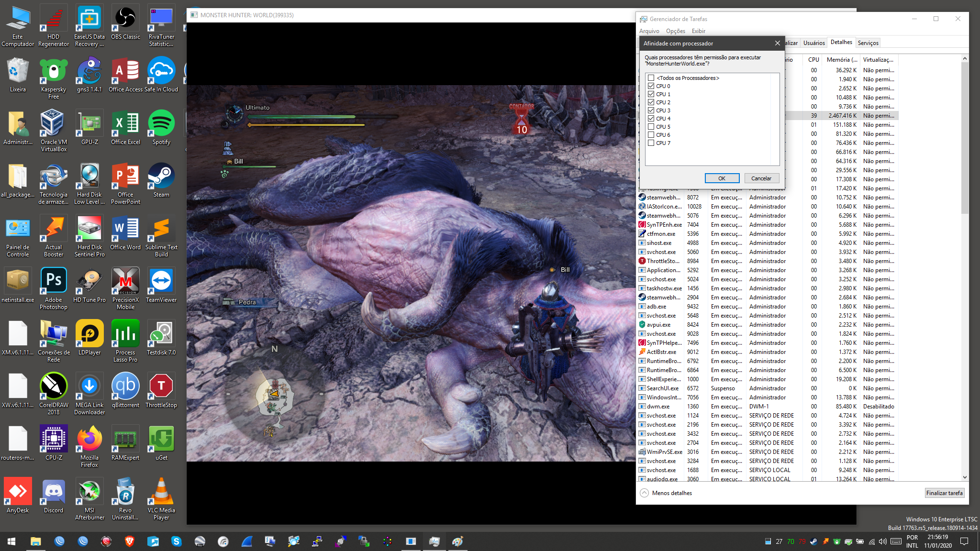The image size is (980, 551).
Task: Select the dwm.exe process row
Action: click(x=768, y=407)
